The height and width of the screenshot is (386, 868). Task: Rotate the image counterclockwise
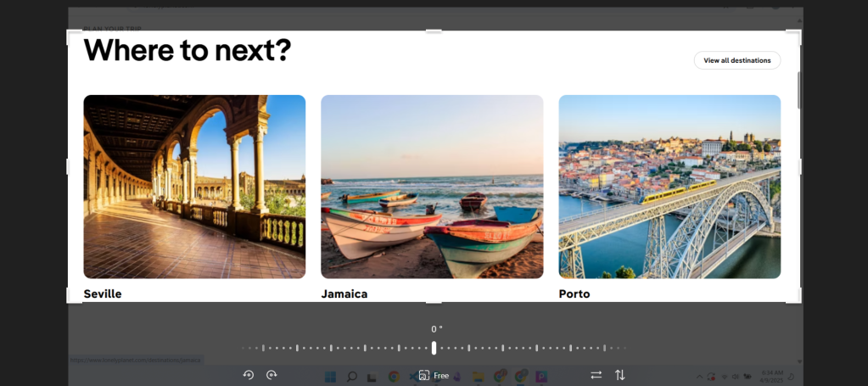coord(249,375)
